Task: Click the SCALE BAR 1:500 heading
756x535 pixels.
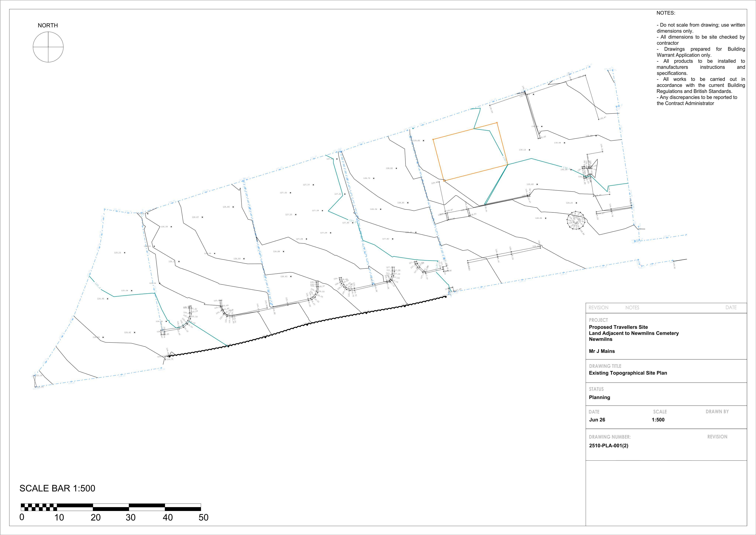Action: coord(57,488)
